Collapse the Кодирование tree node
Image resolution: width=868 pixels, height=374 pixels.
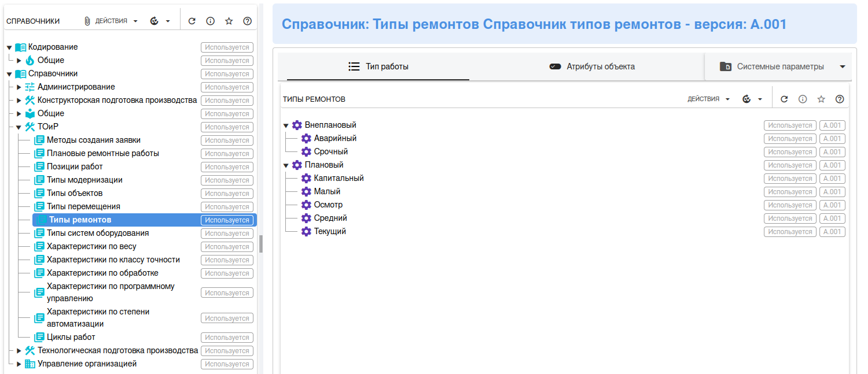pyautogui.click(x=9, y=47)
